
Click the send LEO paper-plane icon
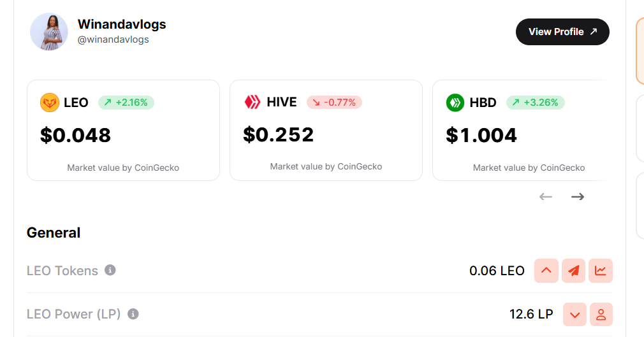[574, 271]
